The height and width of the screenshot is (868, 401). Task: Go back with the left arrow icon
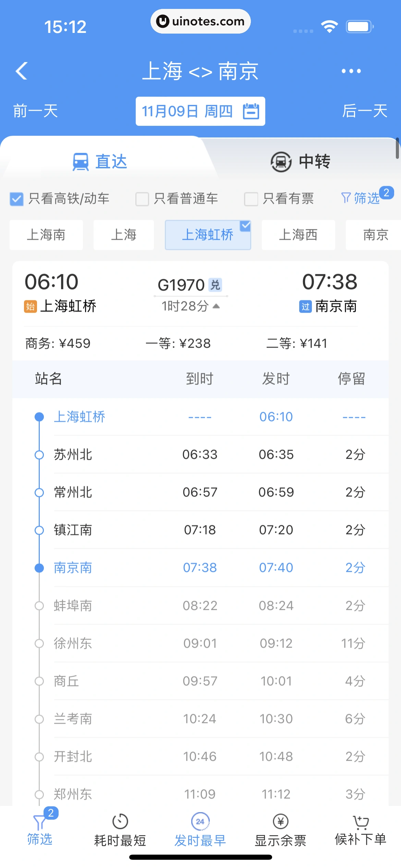coord(22,71)
